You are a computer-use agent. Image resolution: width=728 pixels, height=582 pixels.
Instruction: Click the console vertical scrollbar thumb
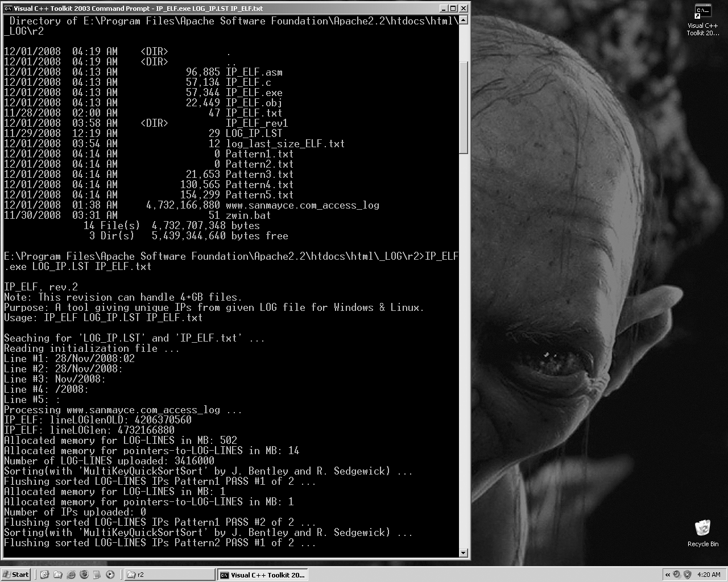coord(463,108)
